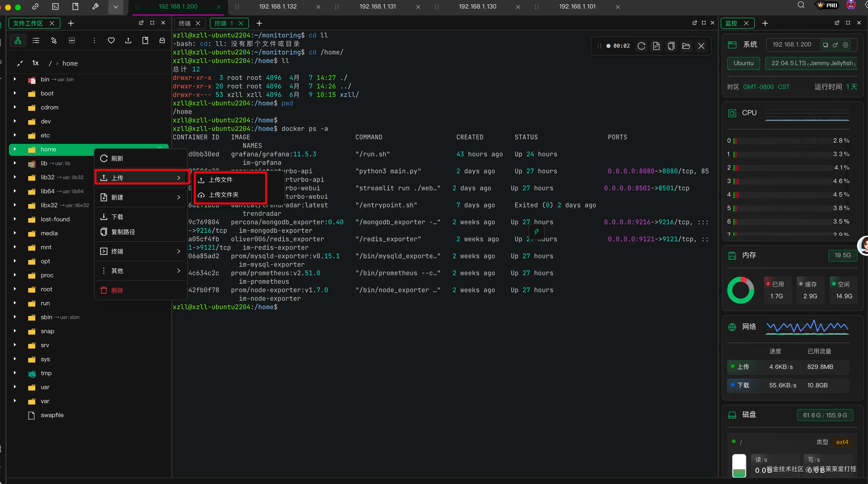Expand the media folder
Viewport: 868px width, 484px height.
click(15, 233)
